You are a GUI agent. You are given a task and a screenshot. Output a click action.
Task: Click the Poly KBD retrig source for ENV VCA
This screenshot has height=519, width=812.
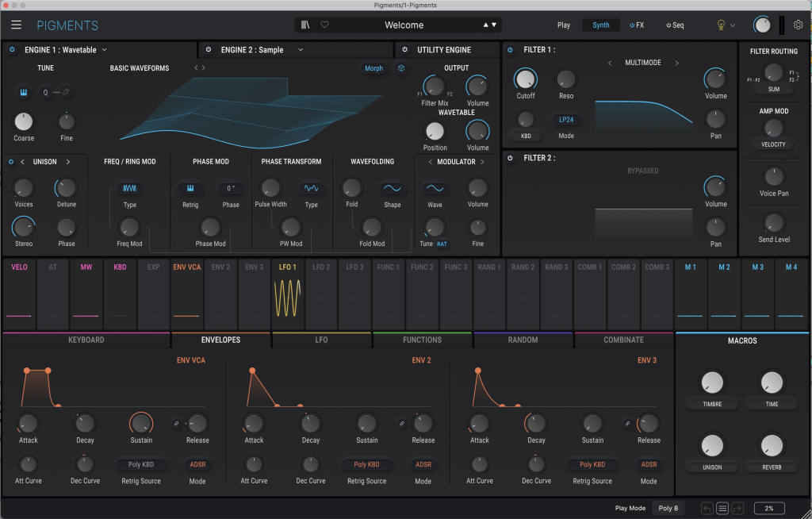(141, 464)
